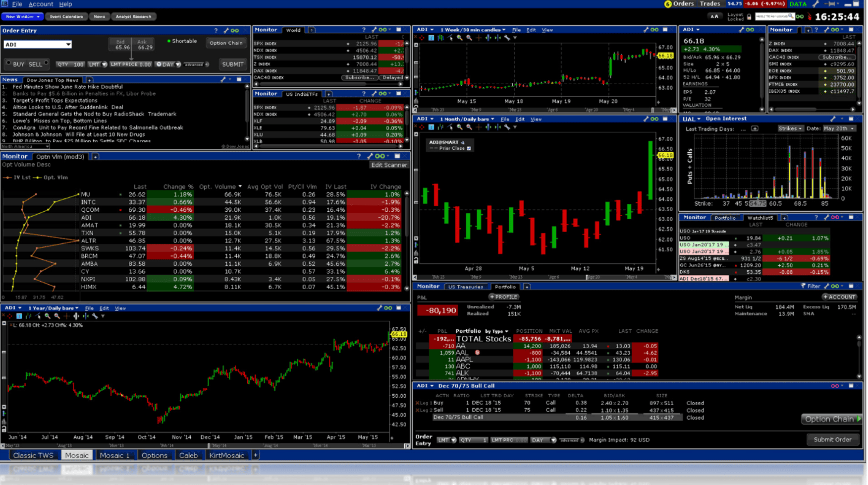Open Event Calendars
Image resolution: width=868 pixels, height=485 pixels.
[66, 16]
